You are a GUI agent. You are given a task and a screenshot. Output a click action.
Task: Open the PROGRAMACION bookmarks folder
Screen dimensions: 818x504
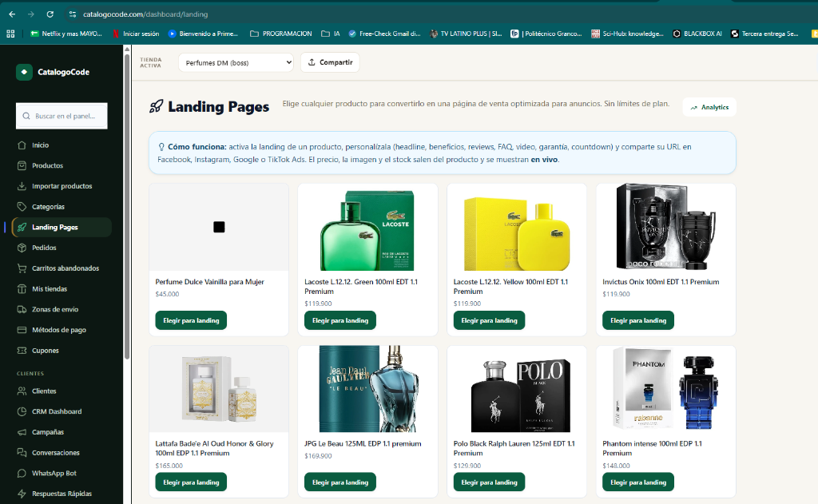pyautogui.click(x=280, y=34)
